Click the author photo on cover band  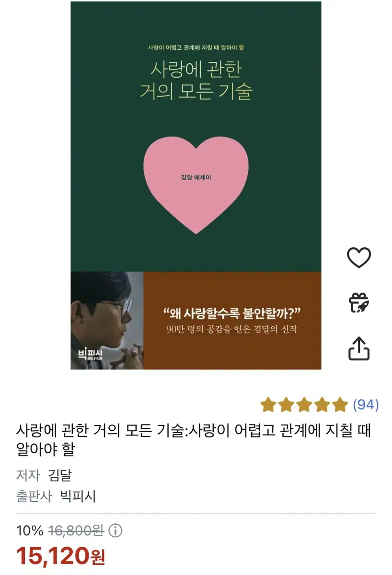[x=107, y=321]
